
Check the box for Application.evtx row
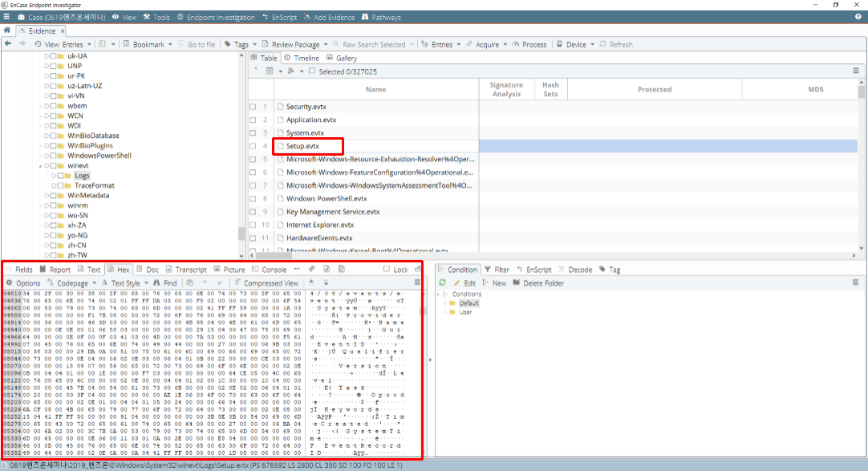tap(253, 120)
